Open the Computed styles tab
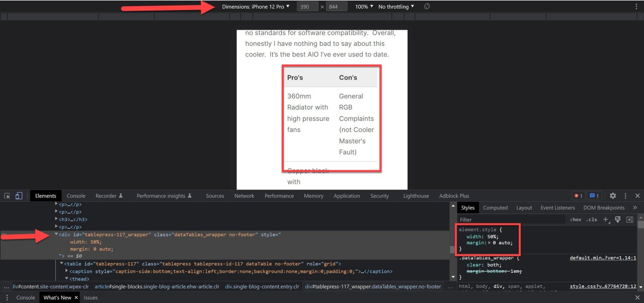 (x=495, y=207)
